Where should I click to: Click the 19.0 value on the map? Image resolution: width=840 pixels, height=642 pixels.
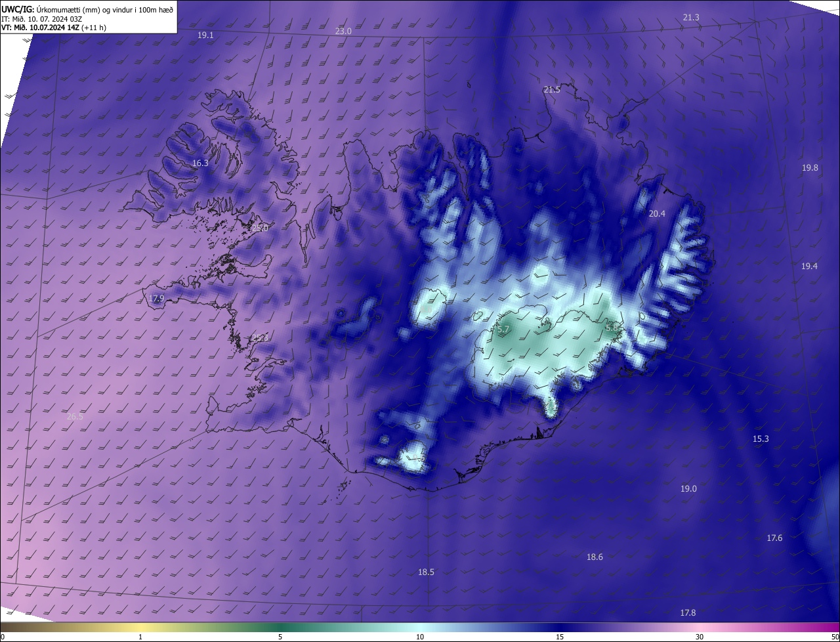click(x=688, y=488)
